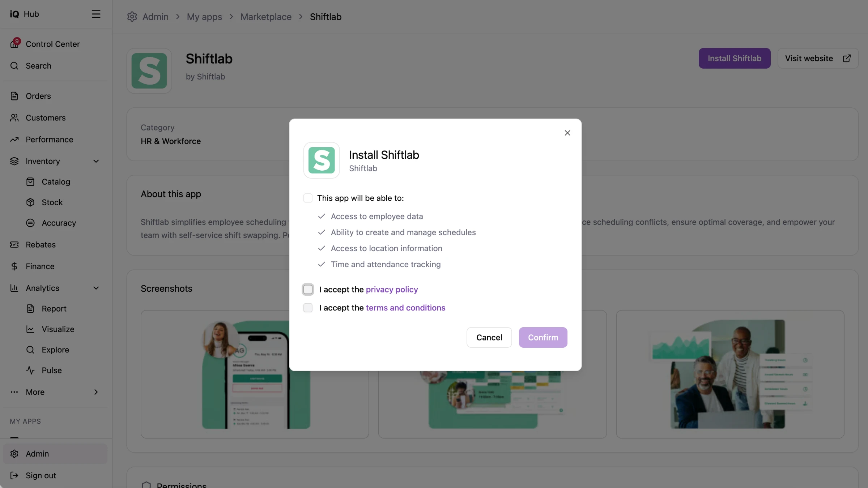
Task: Click the Explore magnifier icon
Action: 30,350
